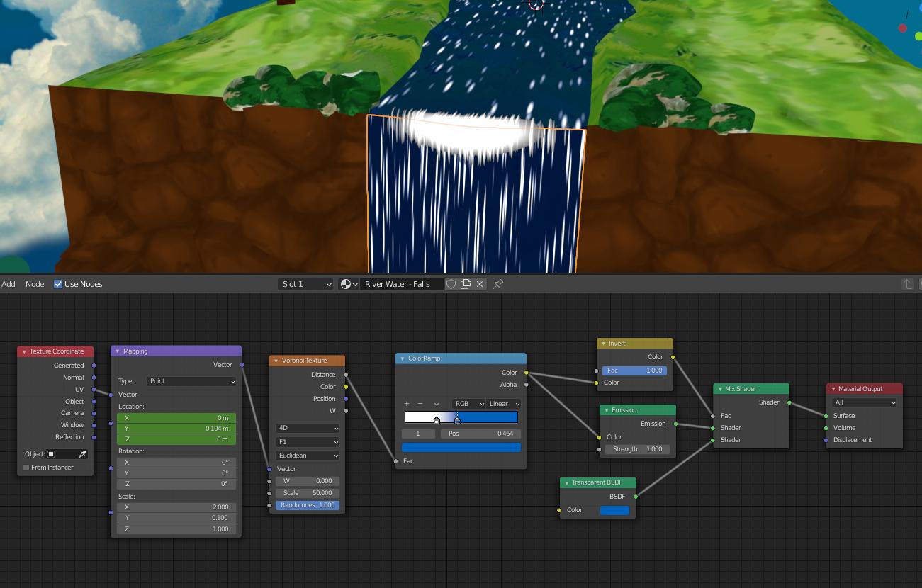Viewport: 922px width, 588px height.
Task: Click ColorRamp active stop index 1 field
Action: [x=418, y=434]
